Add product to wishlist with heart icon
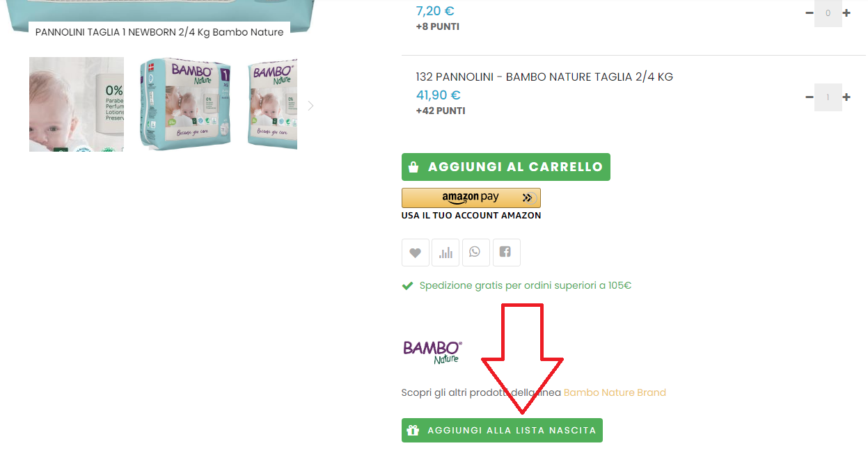 point(416,253)
